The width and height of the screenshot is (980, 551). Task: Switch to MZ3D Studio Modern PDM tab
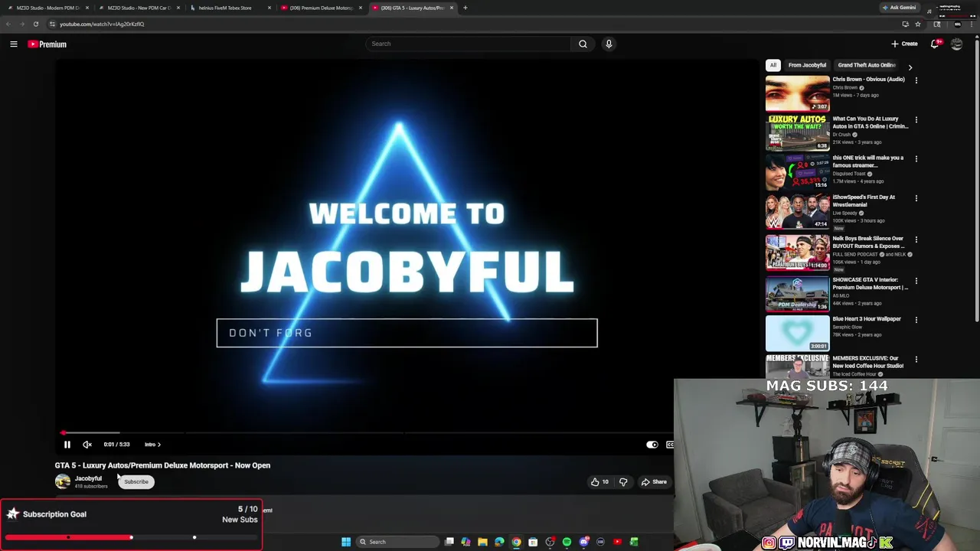click(x=47, y=8)
